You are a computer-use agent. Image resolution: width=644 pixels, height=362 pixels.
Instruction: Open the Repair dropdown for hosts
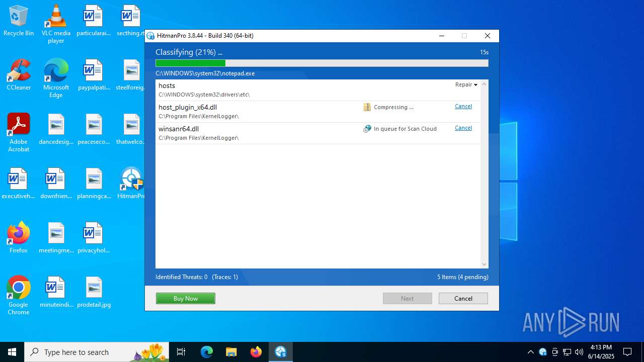[x=466, y=84]
